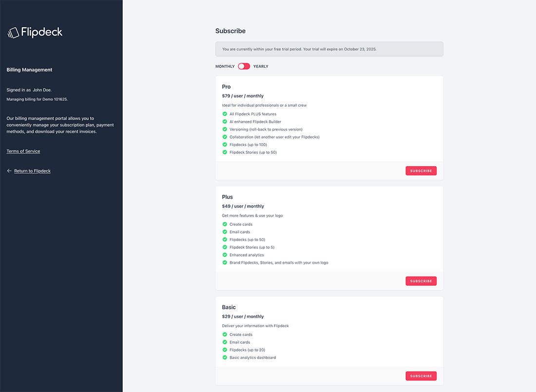Select the Pro plan title

[x=226, y=86]
